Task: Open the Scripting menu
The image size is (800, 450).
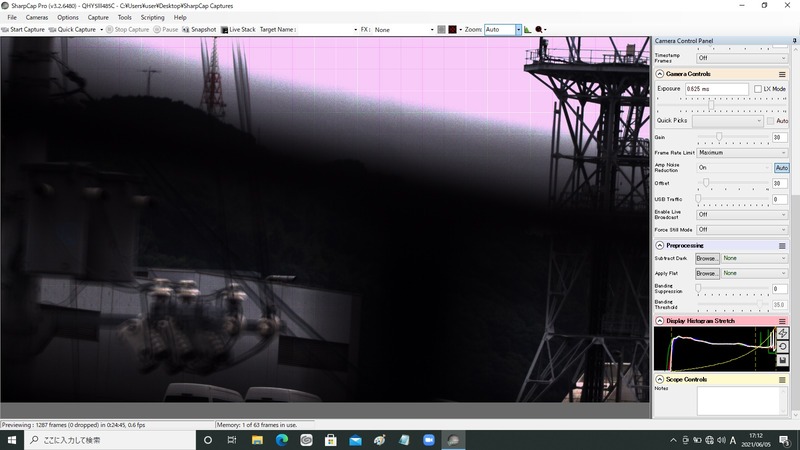Action: click(x=153, y=17)
